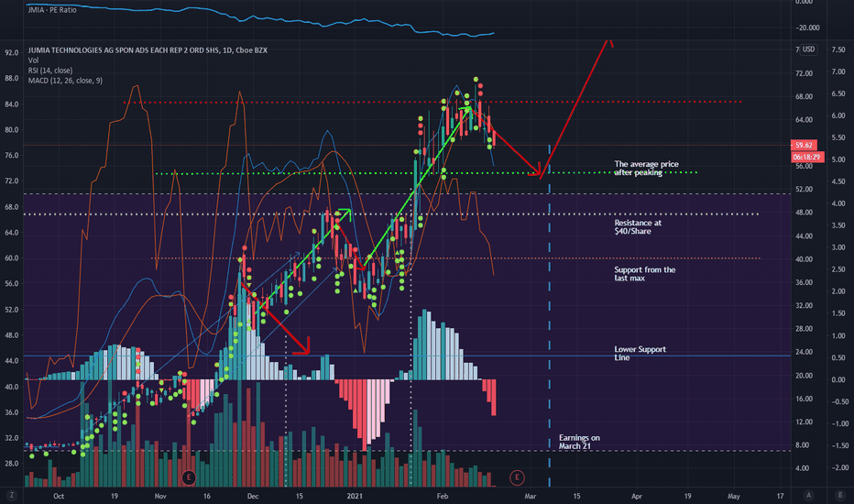Select the "Resistance at $40/Share" annotation

(638, 227)
